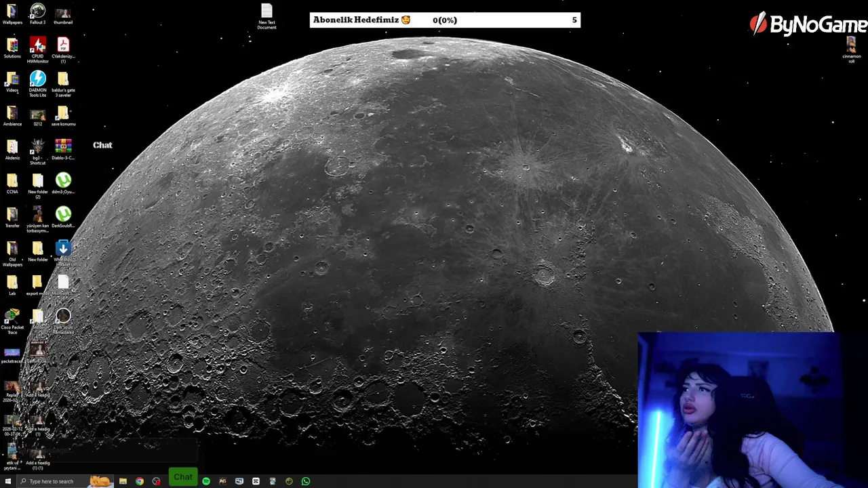Open the Lab folder
The width and height of the screenshot is (868, 488).
[12, 285]
